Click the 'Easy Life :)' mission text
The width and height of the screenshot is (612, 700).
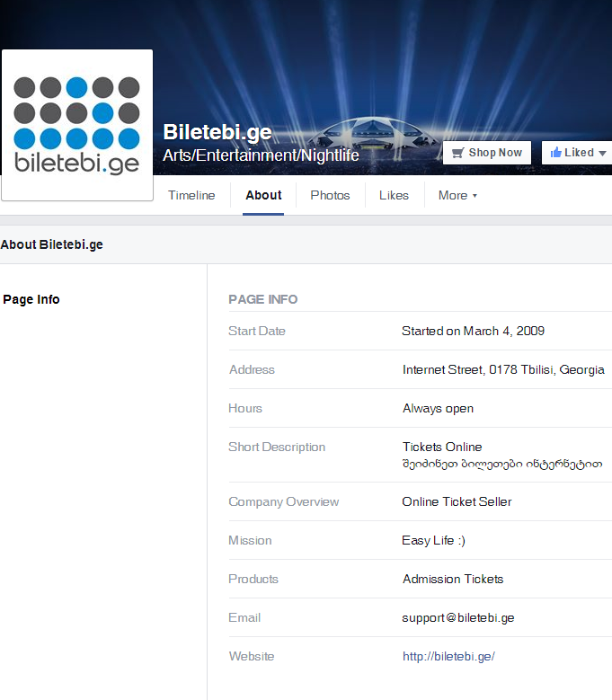(x=433, y=541)
